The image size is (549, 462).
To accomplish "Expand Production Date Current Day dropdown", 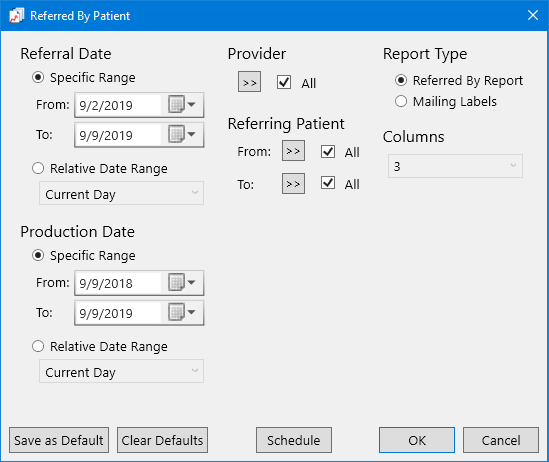I will tap(121, 371).
